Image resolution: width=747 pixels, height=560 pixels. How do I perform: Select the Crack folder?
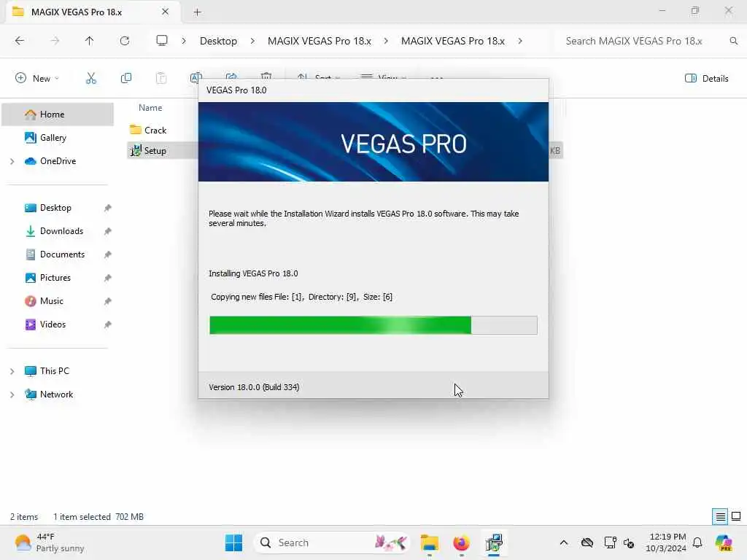point(155,130)
